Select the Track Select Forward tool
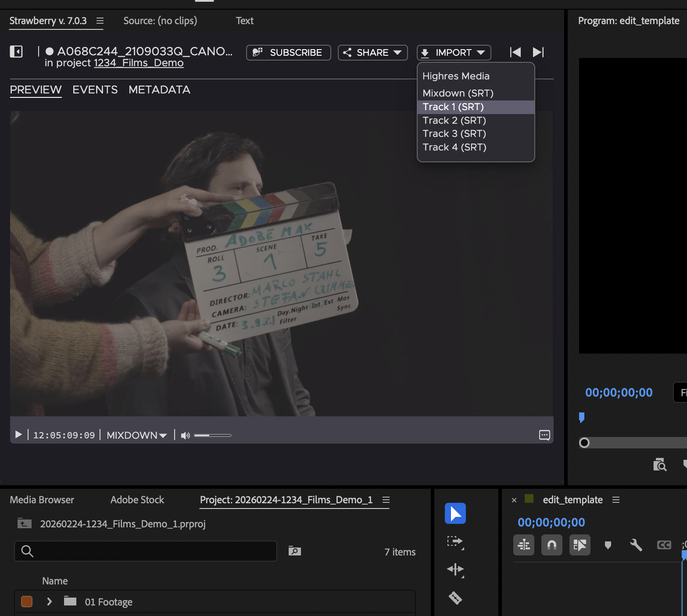This screenshot has width=687, height=616. [455, 541]
